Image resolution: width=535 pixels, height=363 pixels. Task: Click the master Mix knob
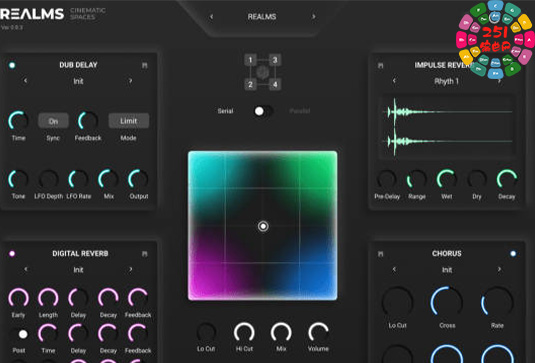click(x=281, y=332)
